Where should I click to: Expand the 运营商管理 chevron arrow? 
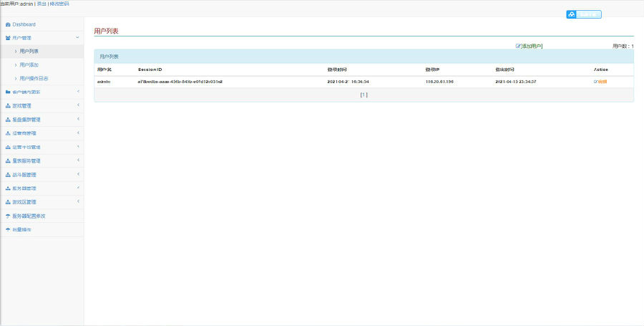point(77,133)
